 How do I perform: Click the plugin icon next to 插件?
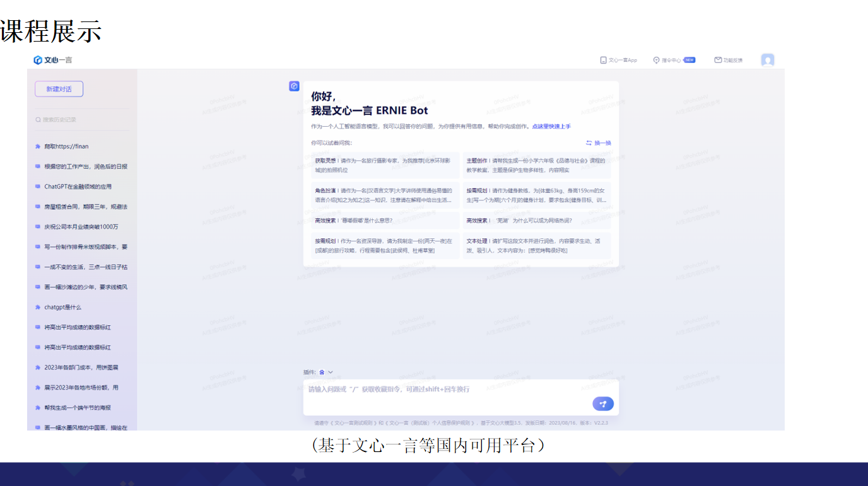[x=322, y=373]
